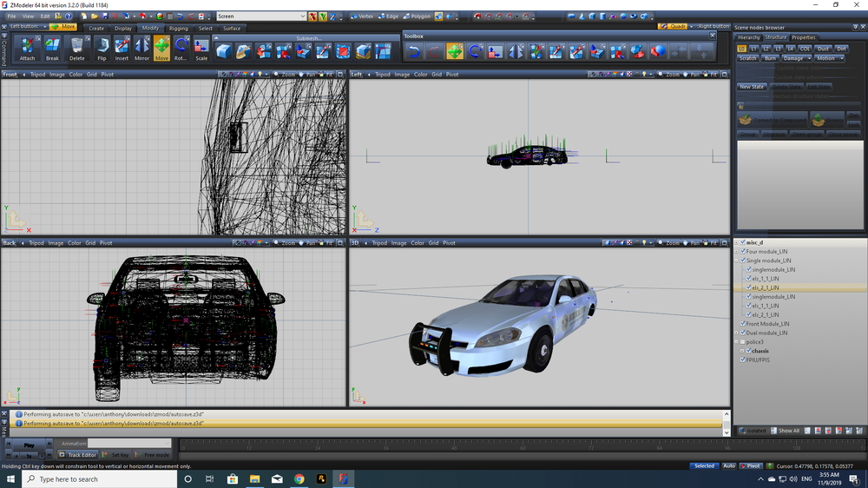868x488 pixels.
Task: Open Chrome from the Windows taskbar
Action: pos(299,478)
